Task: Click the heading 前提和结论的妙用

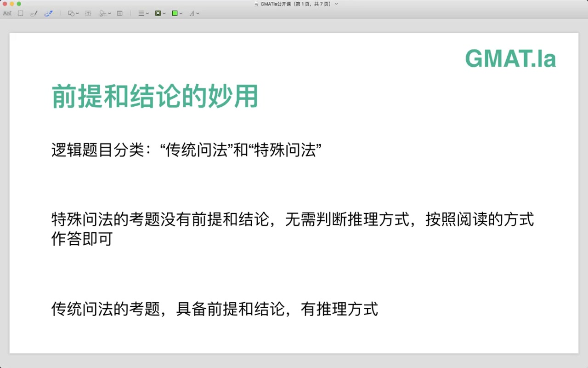Action: pos(155,97)
